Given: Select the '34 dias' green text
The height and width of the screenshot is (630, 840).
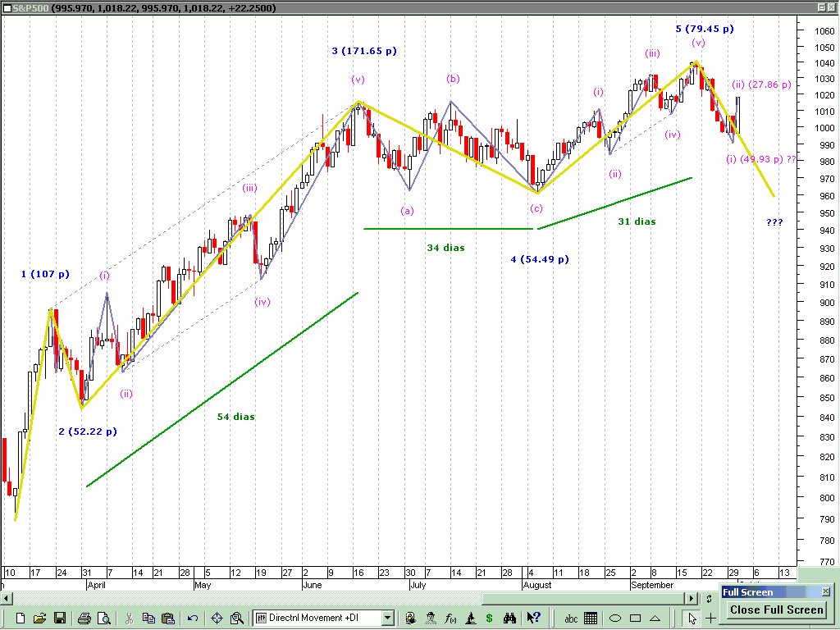Looking at the screenshot, I should [x=445, y=248].
